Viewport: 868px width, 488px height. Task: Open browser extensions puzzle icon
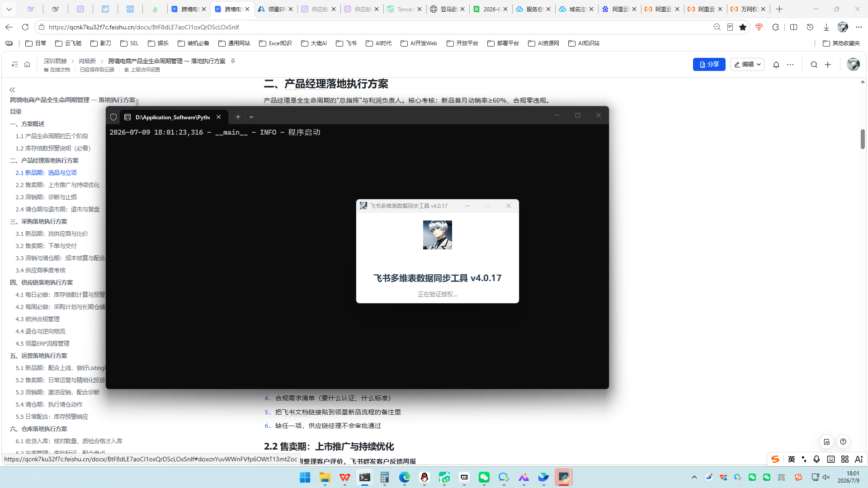pyautogui.click(x=776, y=27)
